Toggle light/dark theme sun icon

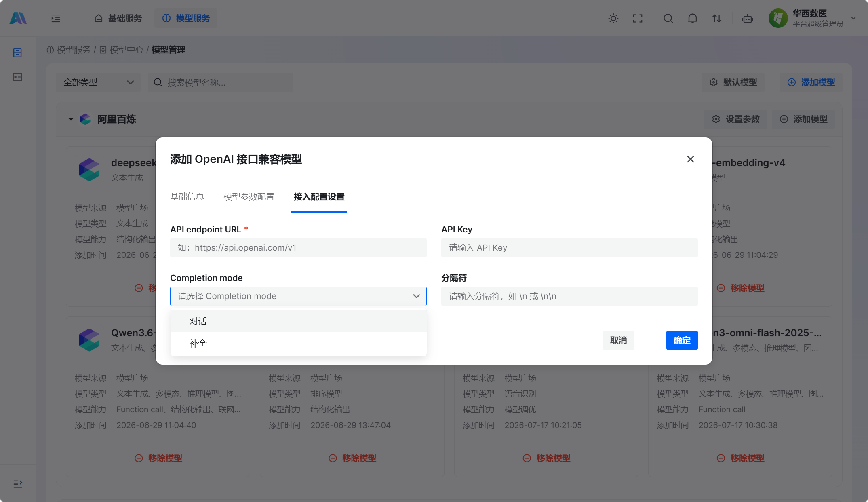tap(613, 18)
